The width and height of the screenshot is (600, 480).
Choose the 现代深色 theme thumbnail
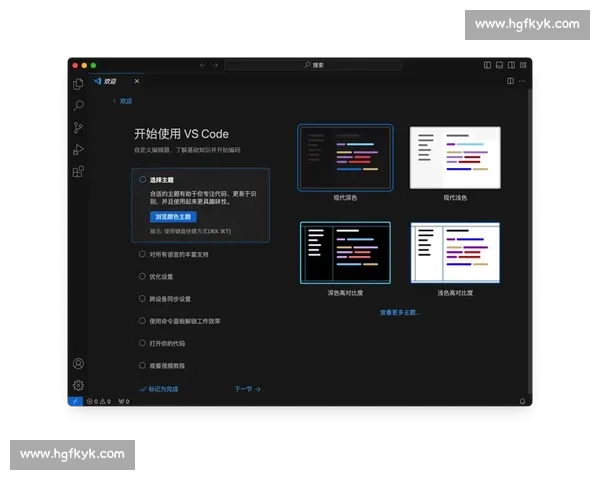pyautogui.click(x=345, y=157)
